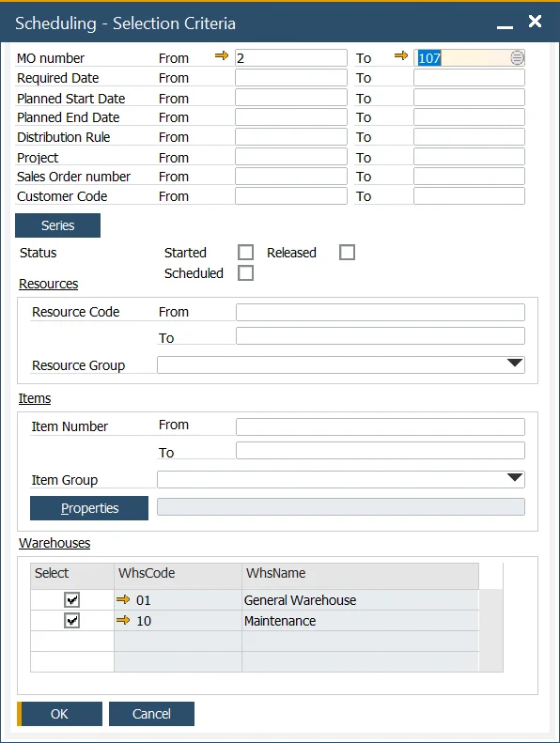Click the Customer Code To field
This screenshot has width=560, height=743.
click(469, 195)
